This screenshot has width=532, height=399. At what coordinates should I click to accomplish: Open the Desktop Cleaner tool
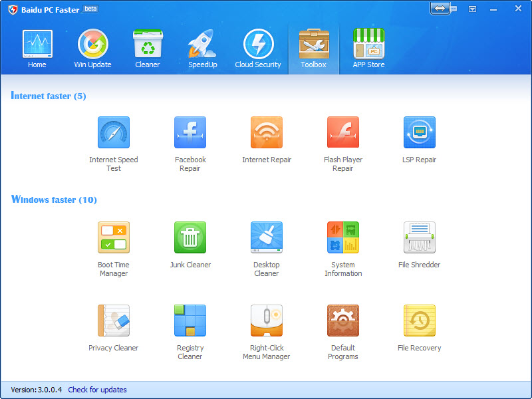coord(267,237)
